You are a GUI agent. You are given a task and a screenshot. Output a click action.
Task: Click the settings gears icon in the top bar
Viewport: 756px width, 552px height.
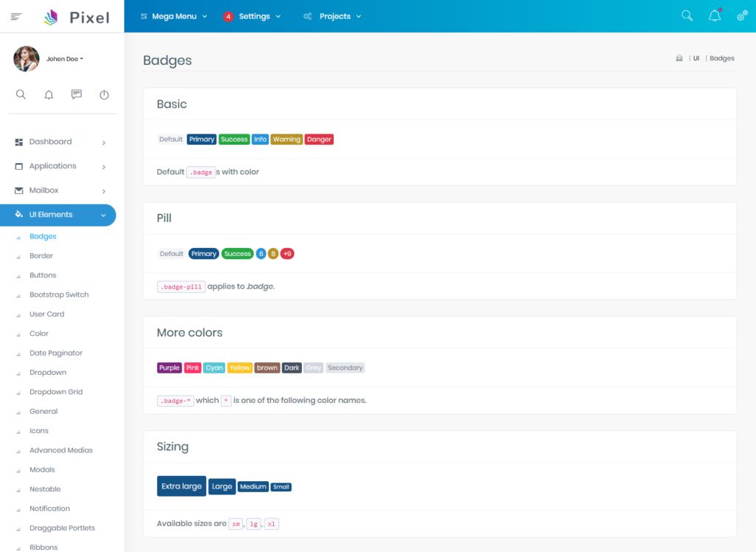pyautogui.click(x=741, y=16)
